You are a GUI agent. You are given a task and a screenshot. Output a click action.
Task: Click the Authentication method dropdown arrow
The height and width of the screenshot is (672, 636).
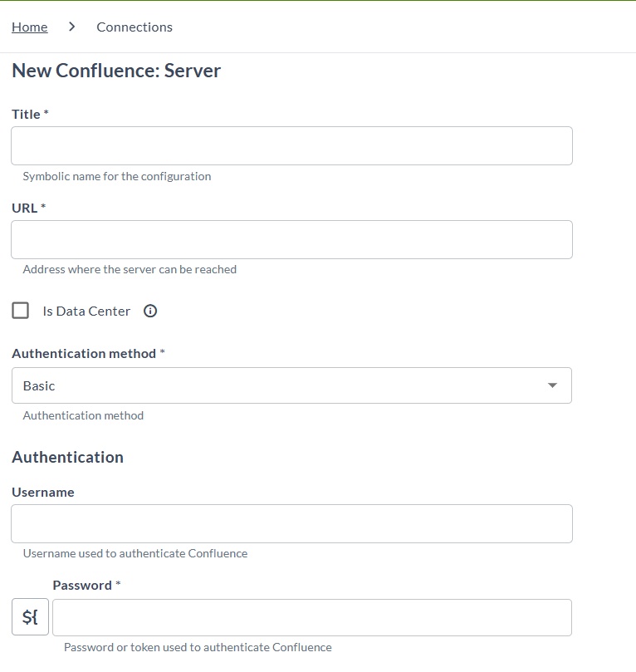point(553,385)
